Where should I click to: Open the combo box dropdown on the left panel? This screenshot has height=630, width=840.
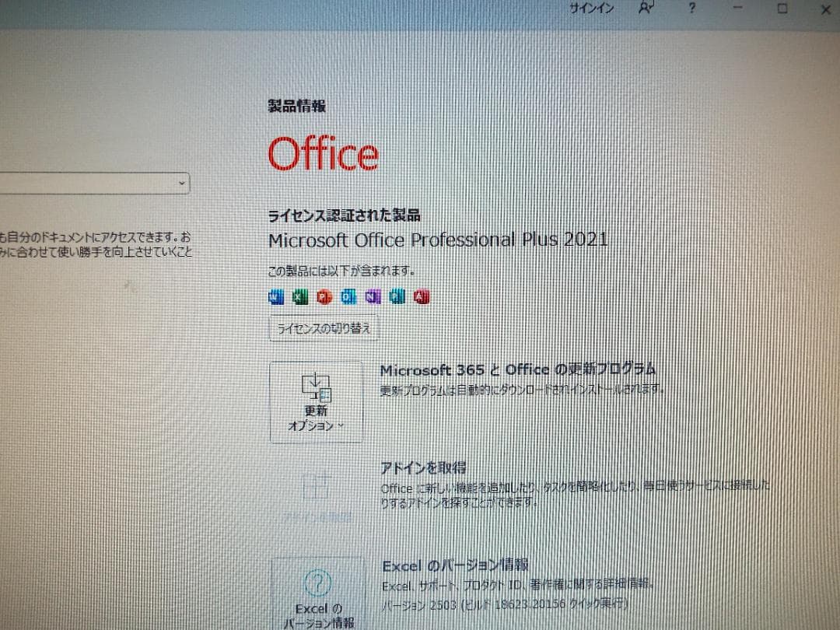tap(180, 183)
